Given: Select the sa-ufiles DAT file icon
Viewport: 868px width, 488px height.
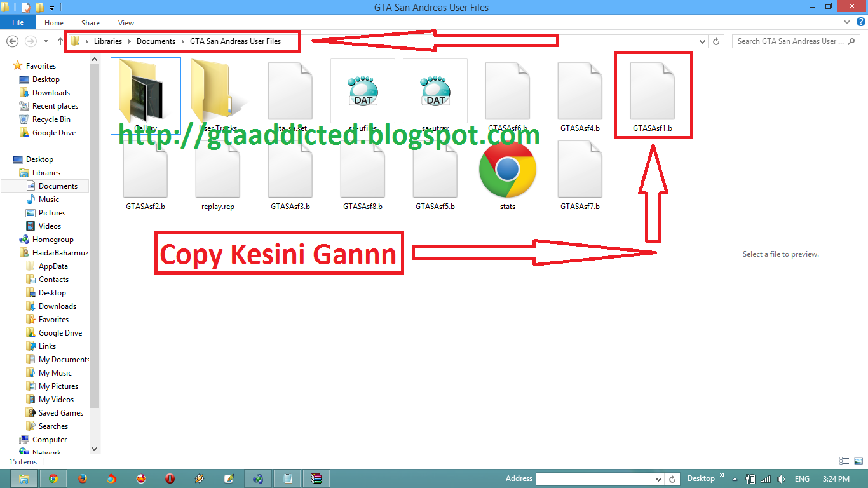Looking at the screenshot, I should [x=363, y=90].
